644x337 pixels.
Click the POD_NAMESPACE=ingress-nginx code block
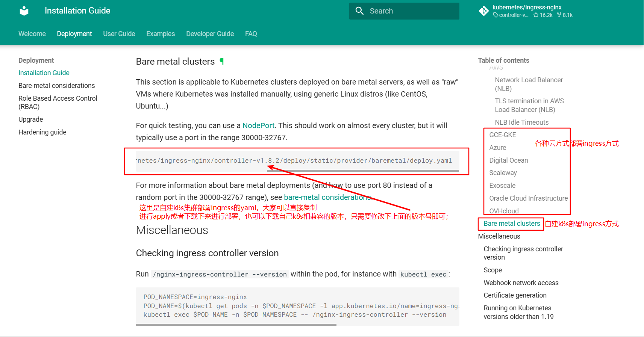(297, 306)
